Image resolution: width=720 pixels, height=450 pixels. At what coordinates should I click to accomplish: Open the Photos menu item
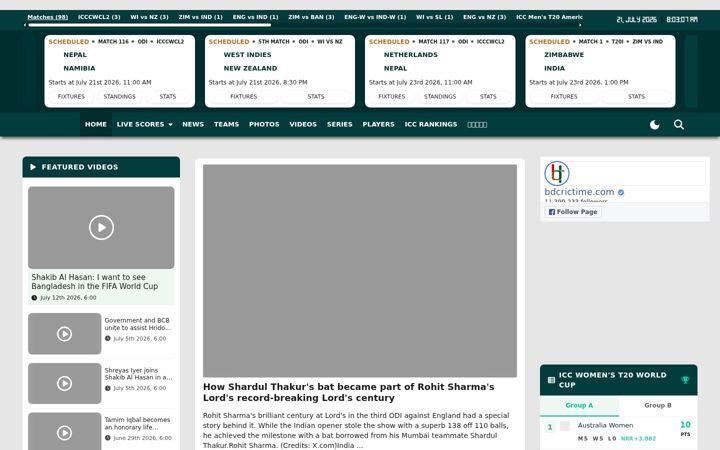pyautogui.click(x=264, y=124)
